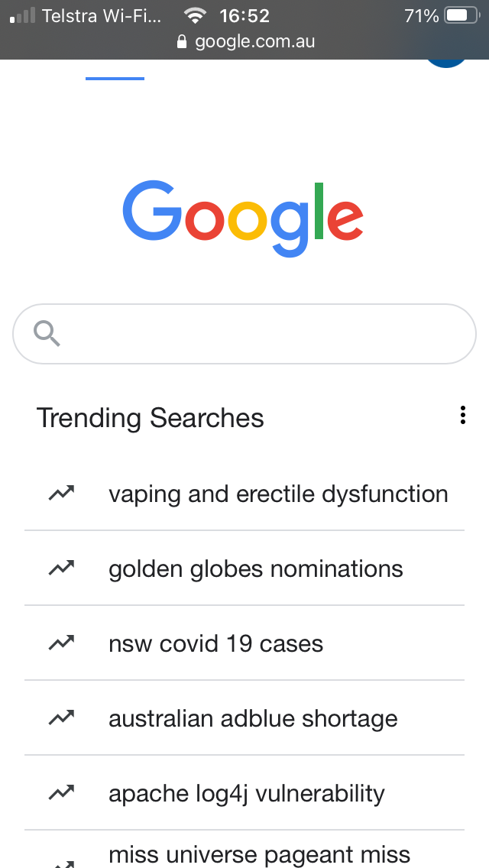Screen dimensions: 489x868
Task: Focus the Google search input field
Action: coord(244,334)
